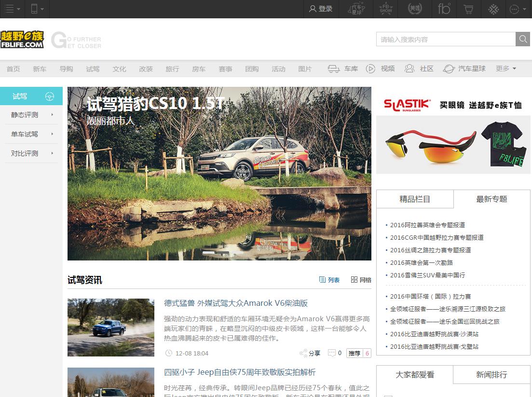Click the 推荐 6 recommend button
532x397 pixels.
click(359, 353)
